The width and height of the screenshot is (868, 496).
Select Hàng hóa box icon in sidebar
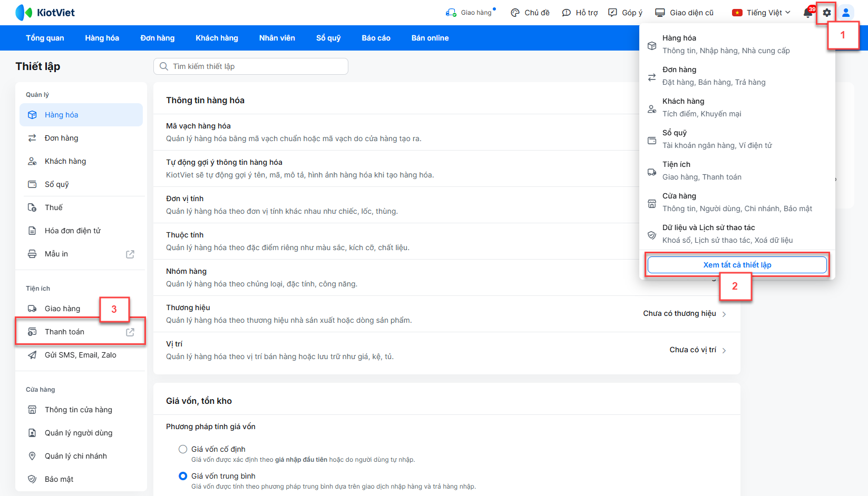point(32,115)
